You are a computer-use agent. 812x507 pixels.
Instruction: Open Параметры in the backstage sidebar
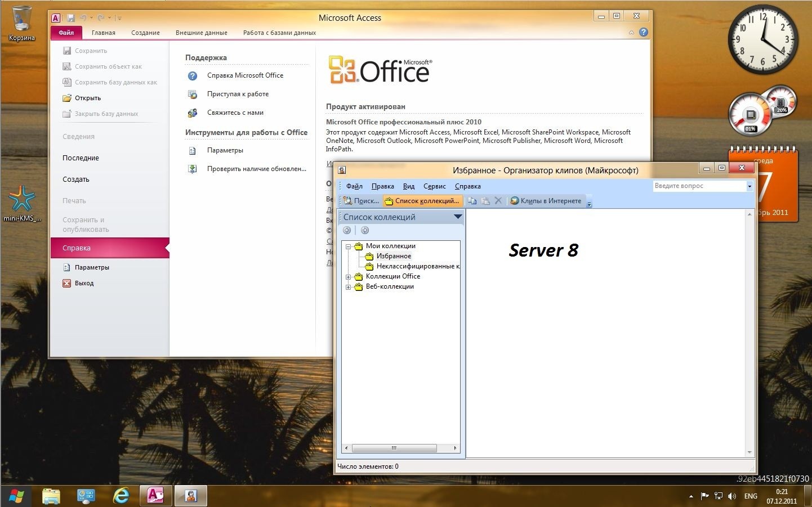click(x=92, y=267)
